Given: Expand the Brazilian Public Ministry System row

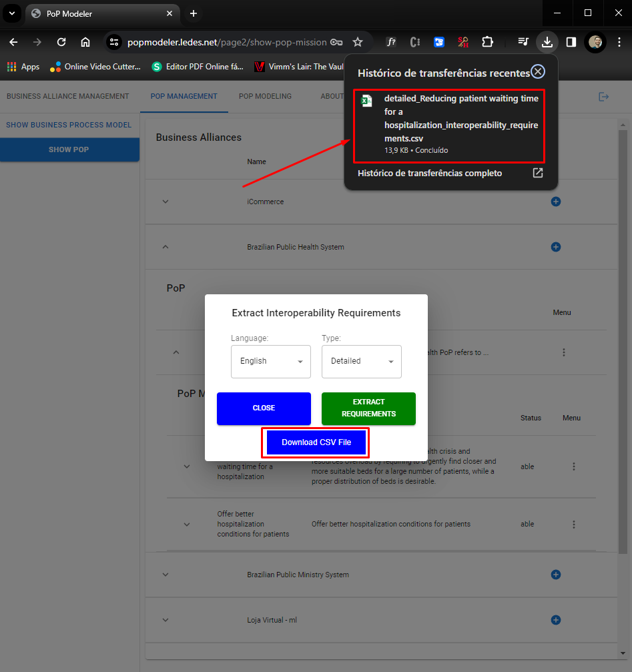Looking at the screenshot, I should [166, 575].
